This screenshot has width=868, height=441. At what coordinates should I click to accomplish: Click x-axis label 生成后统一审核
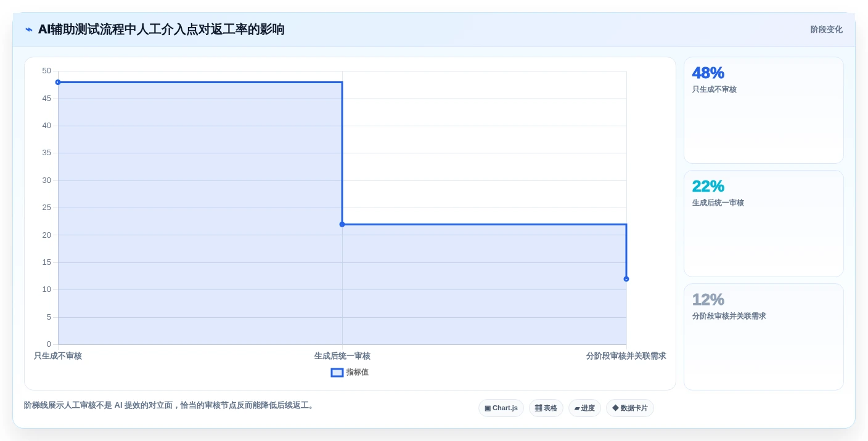342,356
